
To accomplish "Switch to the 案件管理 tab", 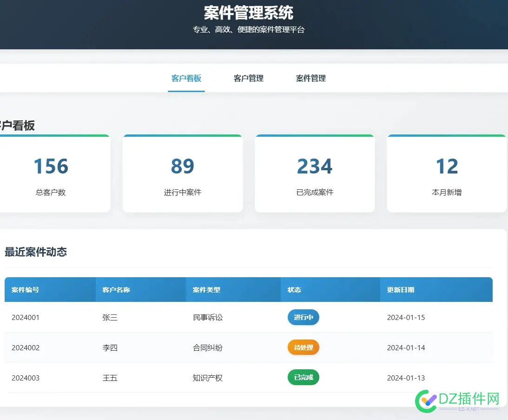I will pyautogui.click(x=310, y=78).
